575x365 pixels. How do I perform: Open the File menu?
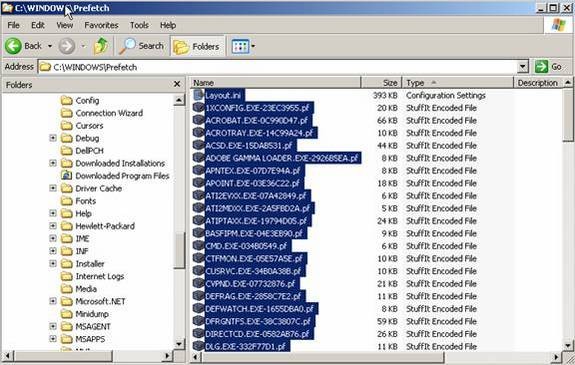click(x=13, y=25)
